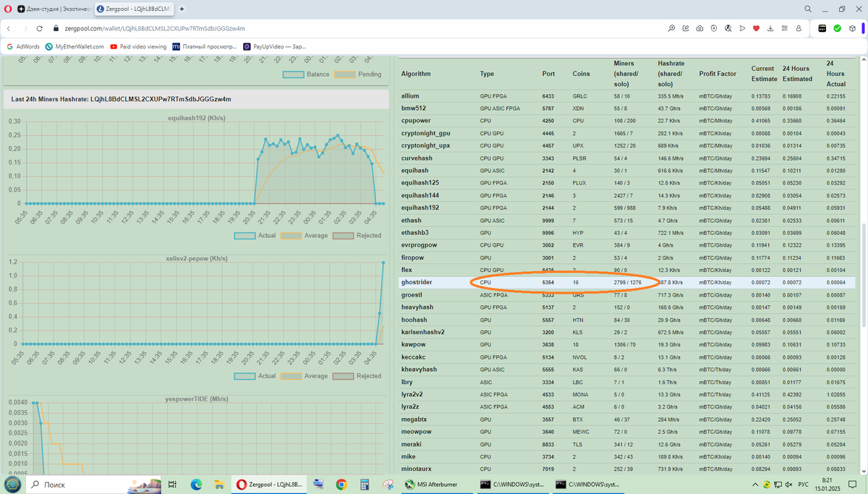Open the ad blocker shield icon

tap(713, 28)
